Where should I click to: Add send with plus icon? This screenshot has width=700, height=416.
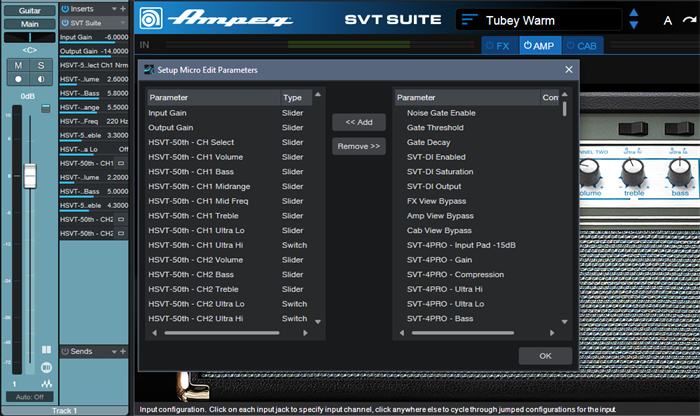(123, 351)
